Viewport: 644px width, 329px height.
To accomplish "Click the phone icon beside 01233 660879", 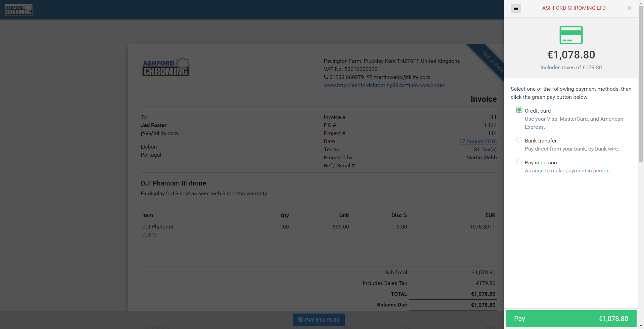I will [326, 77].
